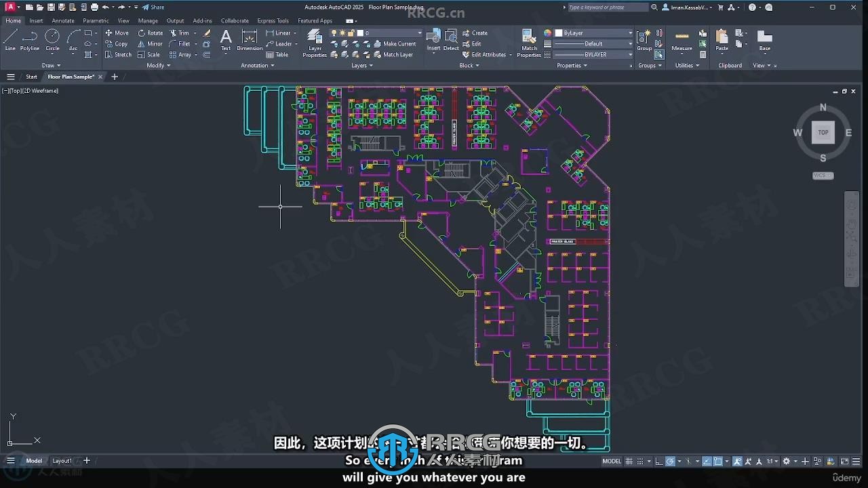
Task: Click Create block button
Action: pyautogui.click(x=475, y=33)
